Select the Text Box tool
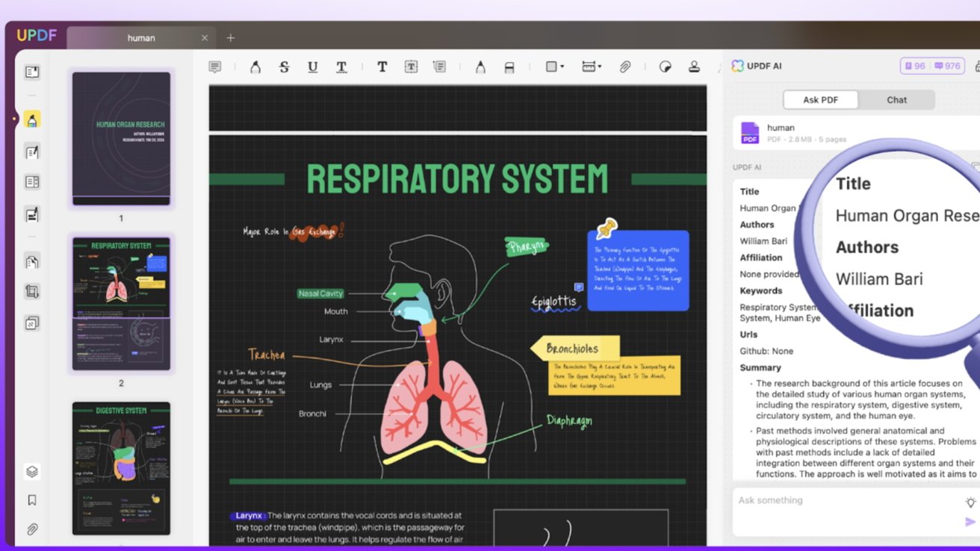This screenshot has height=551, width=980. (x=411, y=67)
